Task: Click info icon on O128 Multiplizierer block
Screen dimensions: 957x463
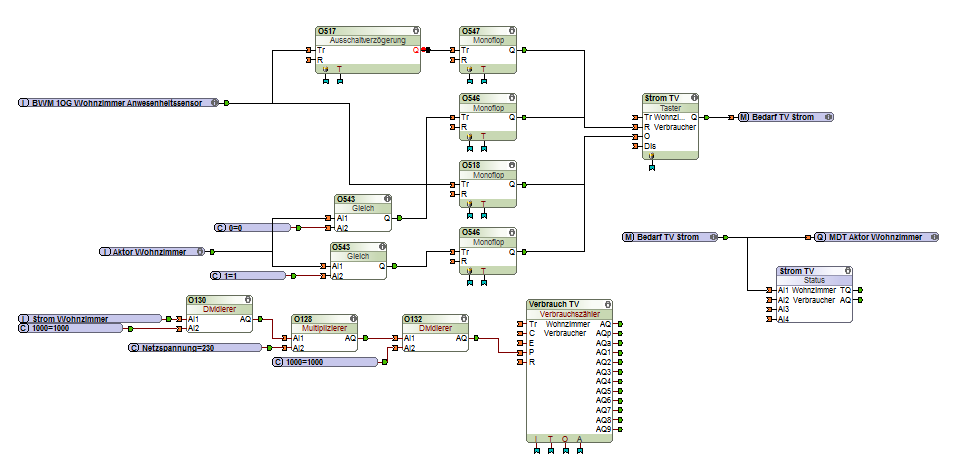Action: pos(353,318)
